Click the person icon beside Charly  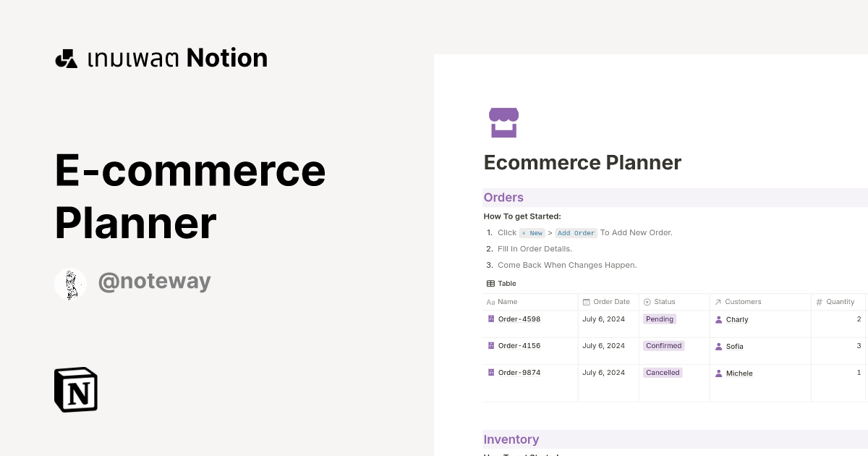click(718, 319)
